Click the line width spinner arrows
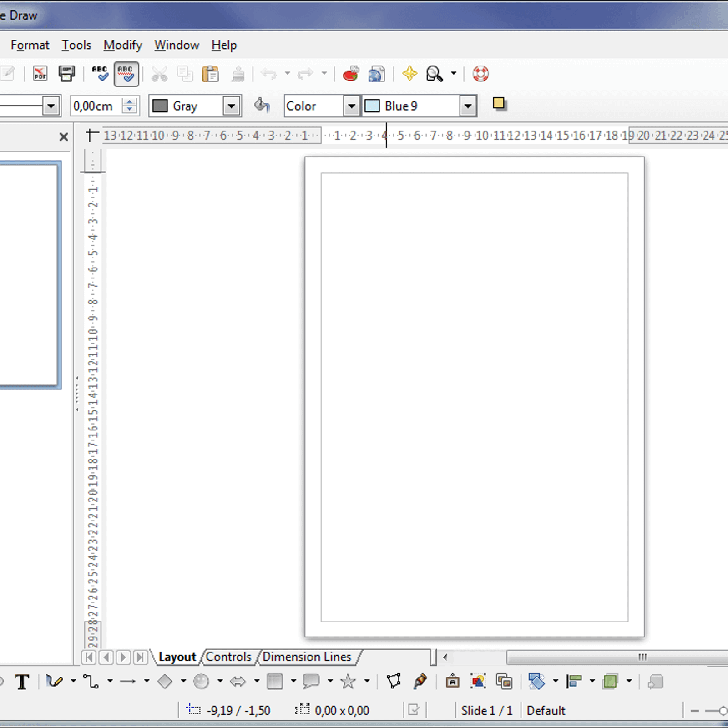This screenshot has width=728, height=728. (130, 106)
